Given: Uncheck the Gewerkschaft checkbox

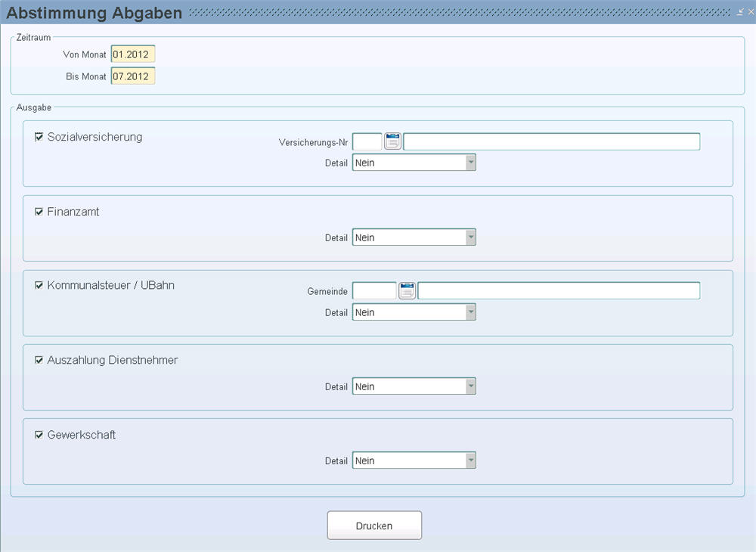Looking at the screenshot, I should tap(39, 435).
